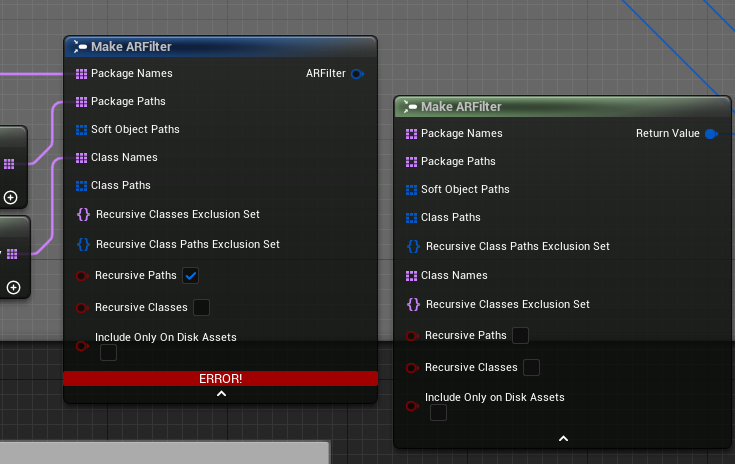Click Class Names pin on left node
This screenshot has height=464, width=735.
click(x=81, y=158)
